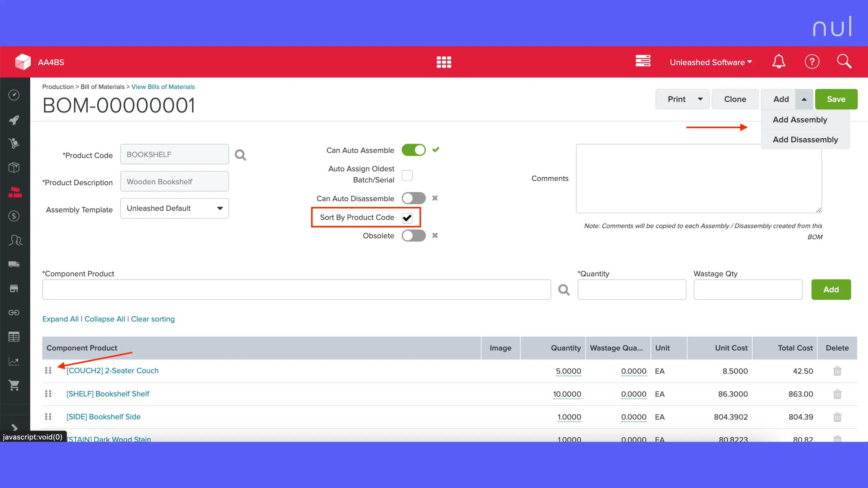Click the Clone button

[x=735, y=99]
